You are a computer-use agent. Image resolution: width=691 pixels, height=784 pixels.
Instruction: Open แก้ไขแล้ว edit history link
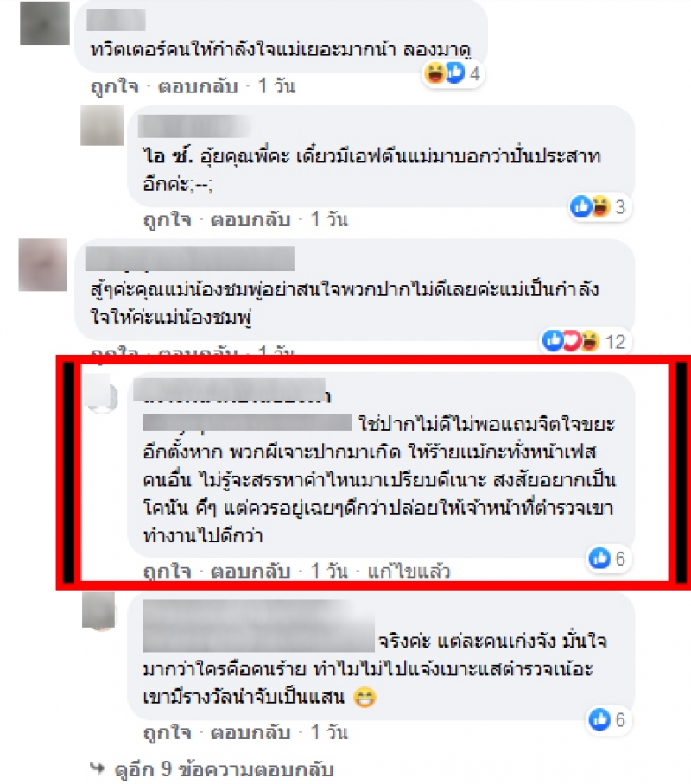409,571
